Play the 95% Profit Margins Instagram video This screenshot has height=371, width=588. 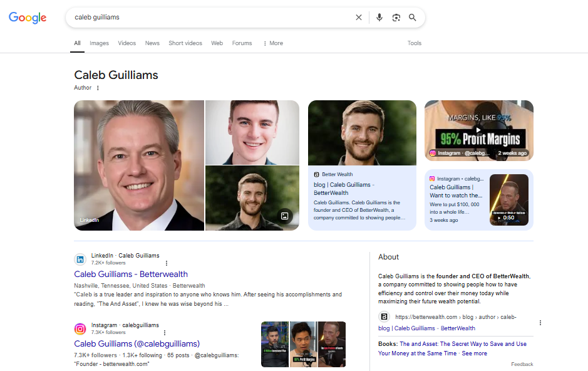(x=479, y=130)
